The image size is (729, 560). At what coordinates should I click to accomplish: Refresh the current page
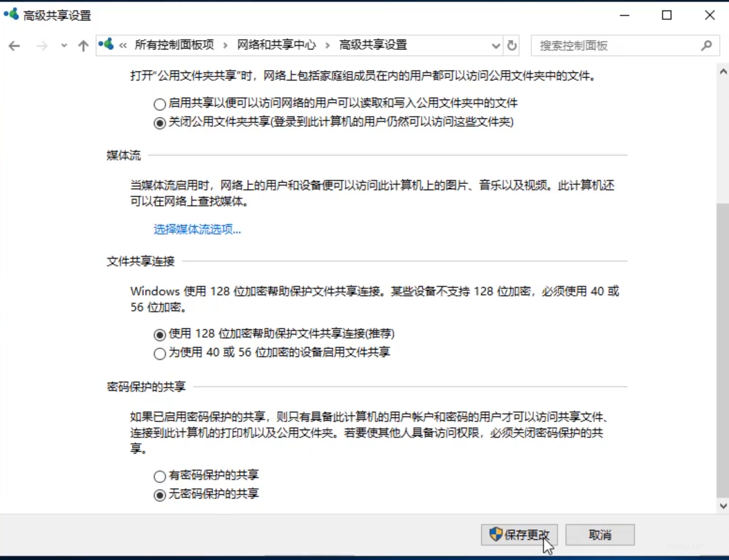[x=511, y=45]
